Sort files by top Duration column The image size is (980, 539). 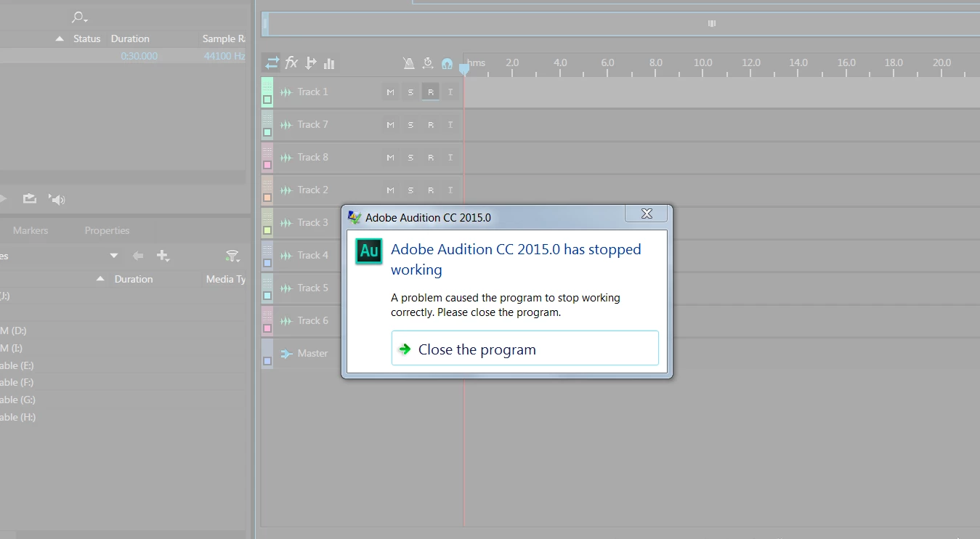(x=130, y=38)
